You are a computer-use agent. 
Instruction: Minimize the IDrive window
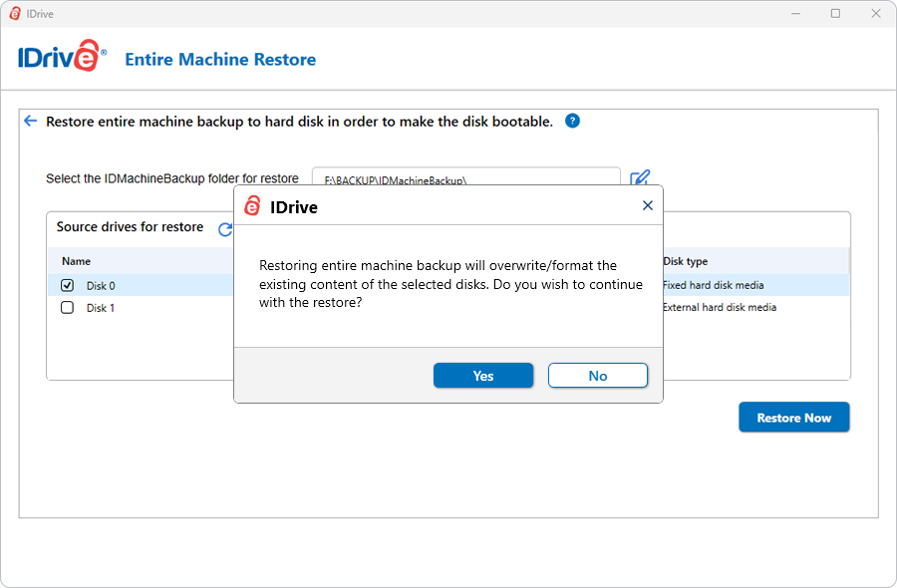[x=795, y=13]
